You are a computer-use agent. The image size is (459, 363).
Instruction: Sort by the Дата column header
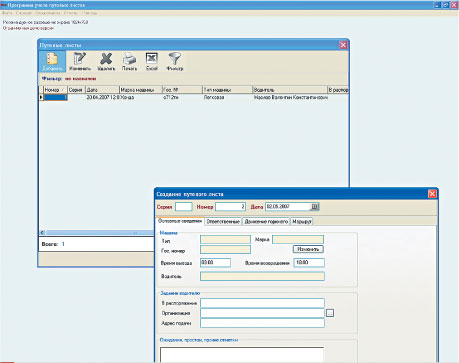(102, 90)
